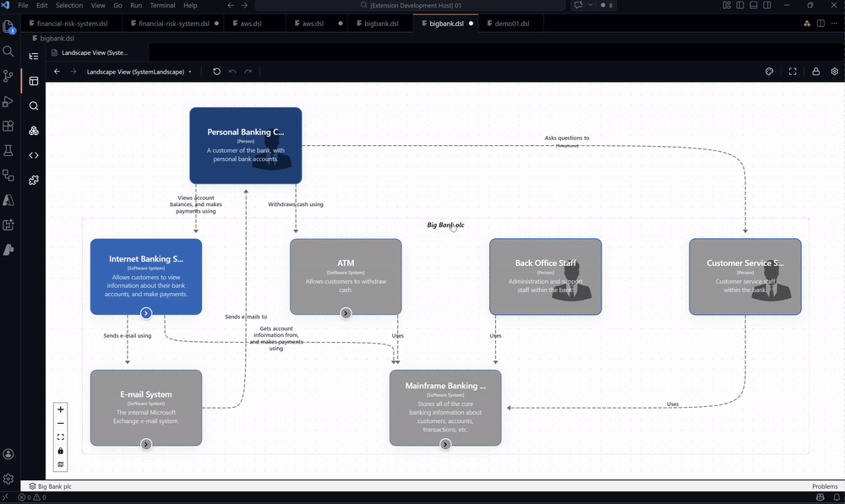Go back to previous diagram view
Screen dimensions: 845x504
(57, 72)
